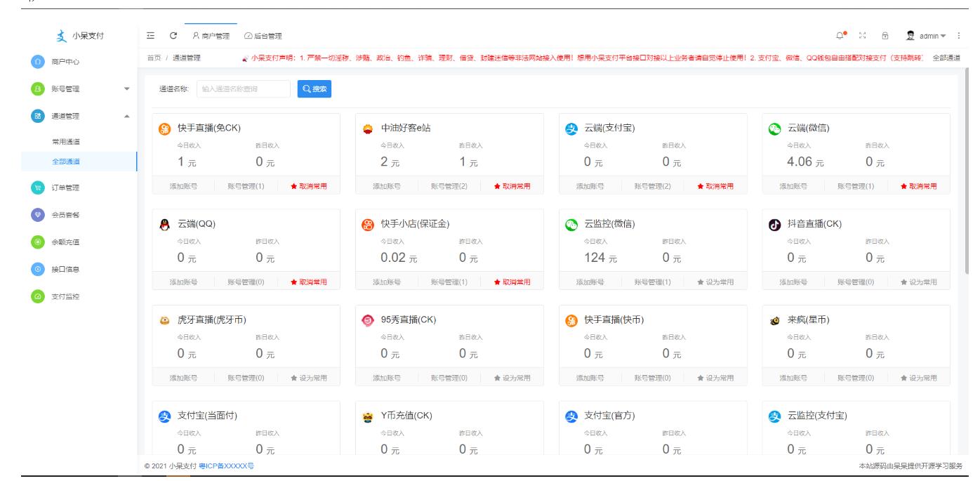Screen dimensions: 980x481
Task: Set 来疯(星币) as 设为常用
Action: (918, 378)
